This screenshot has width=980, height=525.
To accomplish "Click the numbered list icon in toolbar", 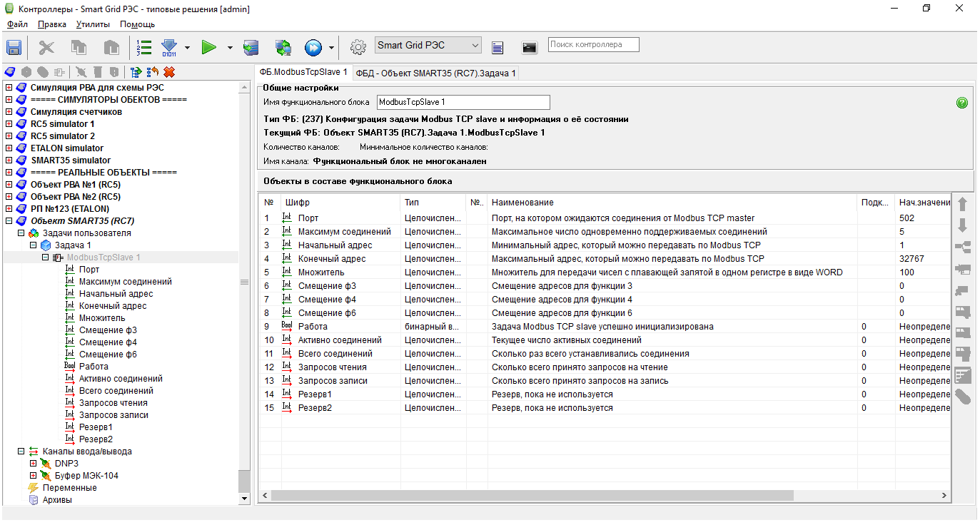I will click(x=144, y=47).
